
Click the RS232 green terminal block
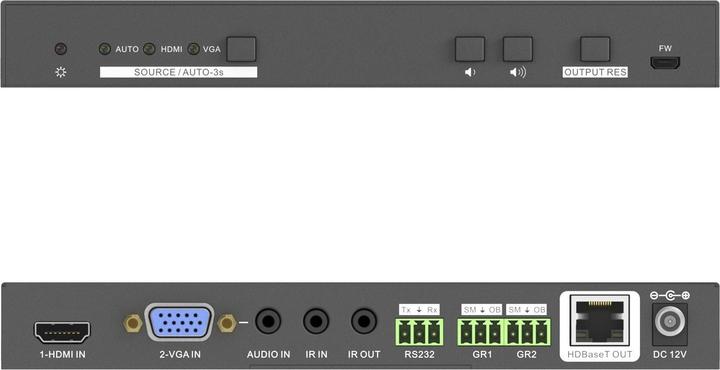click(x=419, y=332)
